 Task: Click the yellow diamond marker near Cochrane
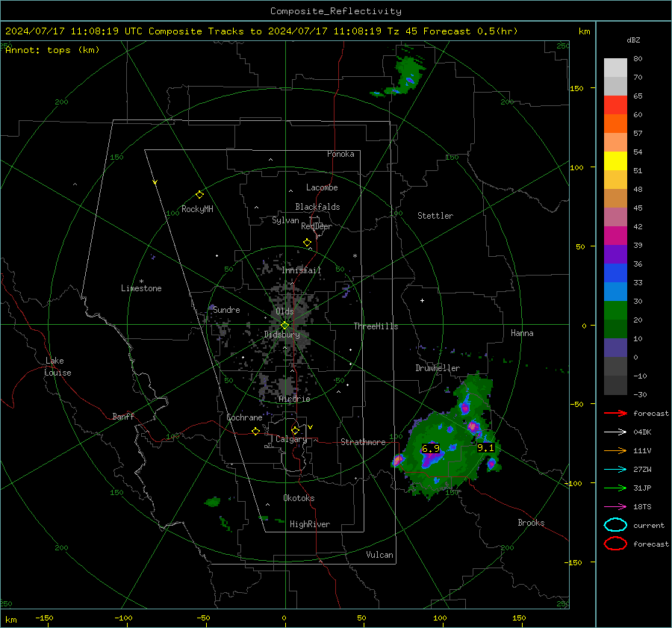click(x=255, y=432)
